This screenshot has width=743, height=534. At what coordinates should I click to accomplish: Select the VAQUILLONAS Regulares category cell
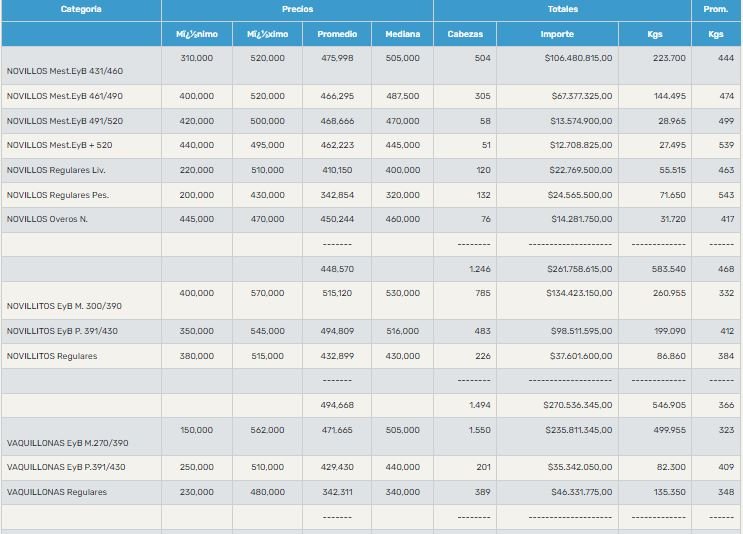56,492
